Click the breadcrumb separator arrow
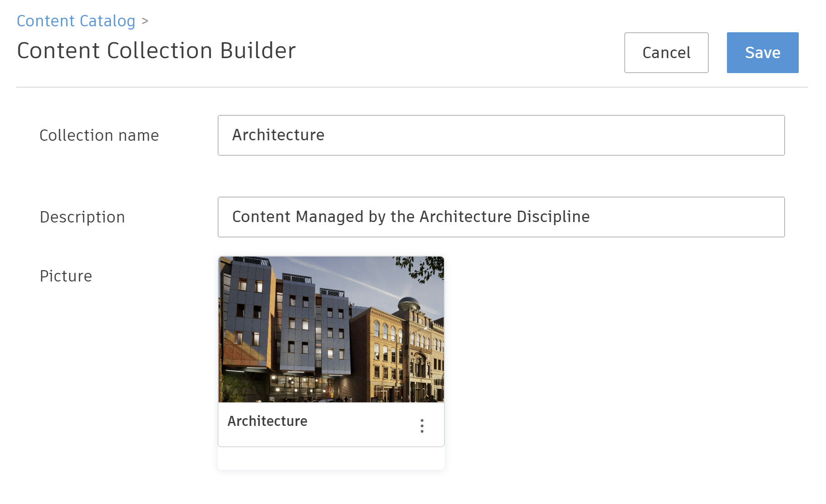Viewport: 826px width, 504px height. click(x=145, y=21)
